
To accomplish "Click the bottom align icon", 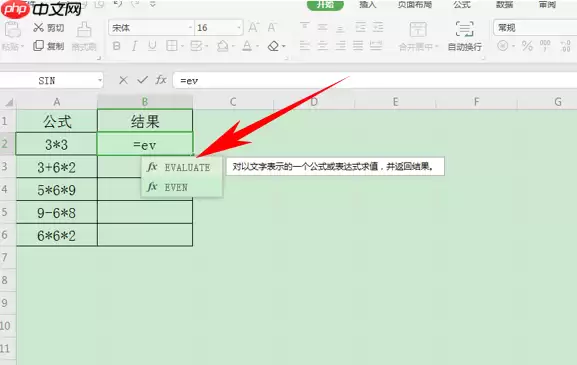I will (341, 28).
